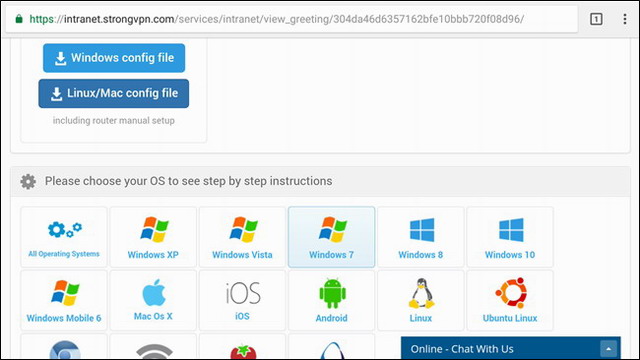640x360 pixels.
Task: Choose the Windows Vista tile
Action: click(x=242, y=237)
